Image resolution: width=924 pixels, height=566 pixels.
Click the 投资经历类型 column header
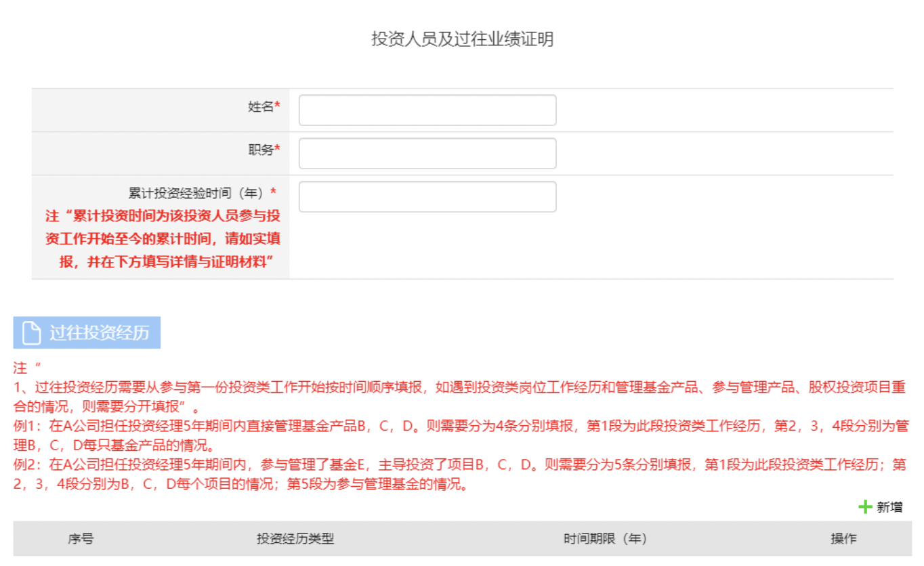tap(295, 539)
